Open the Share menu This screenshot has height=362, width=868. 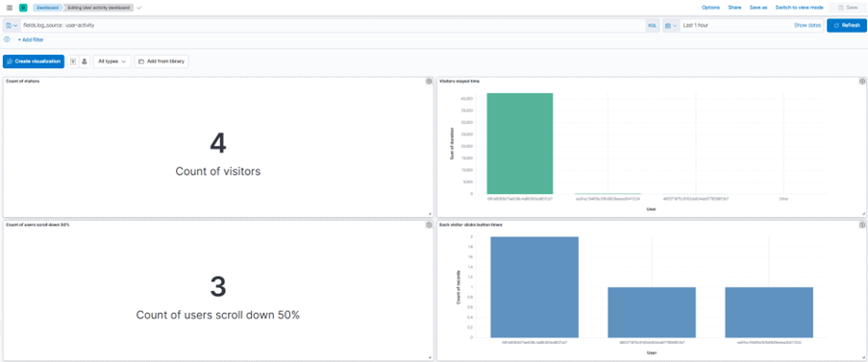(734, 8)
